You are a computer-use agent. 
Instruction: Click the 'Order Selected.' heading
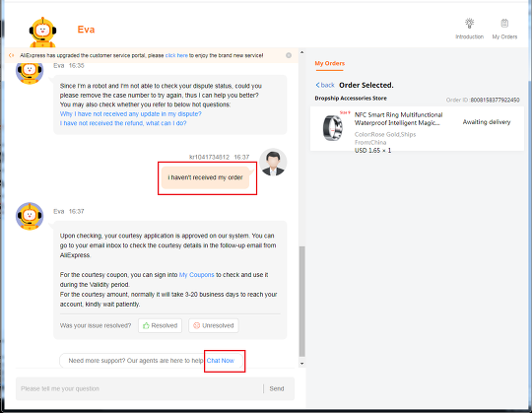(x=366, y=85)
